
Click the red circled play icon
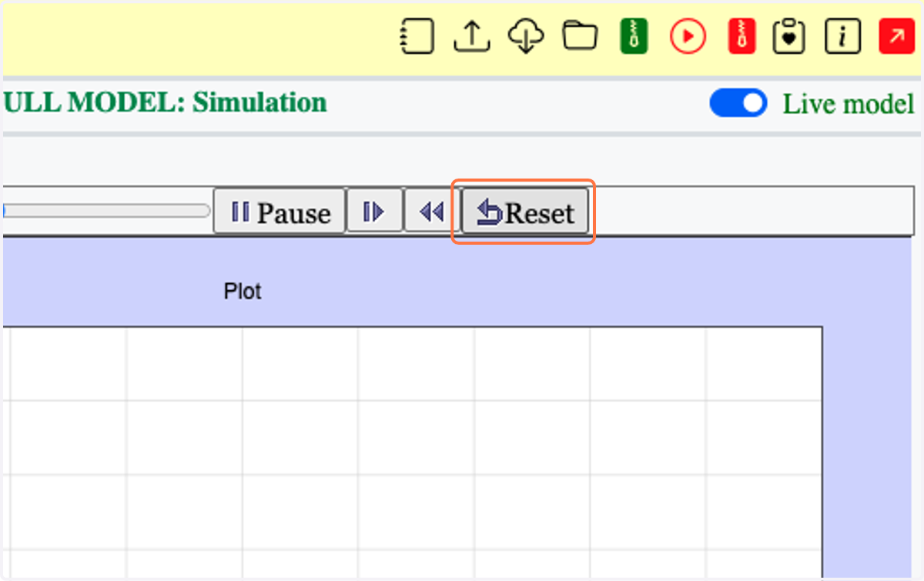pyautogui.click(x=688, y=36)
